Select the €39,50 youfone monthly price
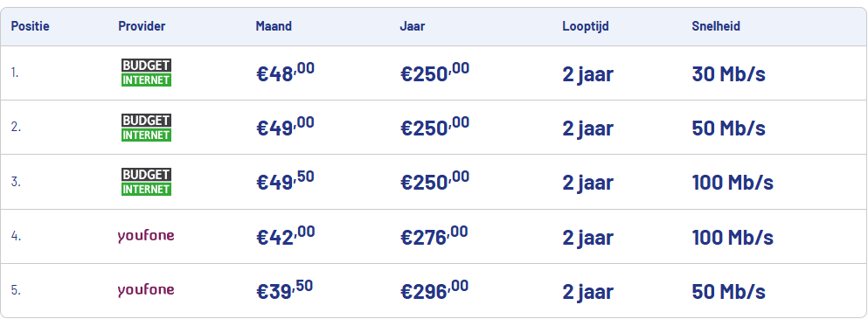The height and width of the screenshot is (326, 868). coord(285,290)
